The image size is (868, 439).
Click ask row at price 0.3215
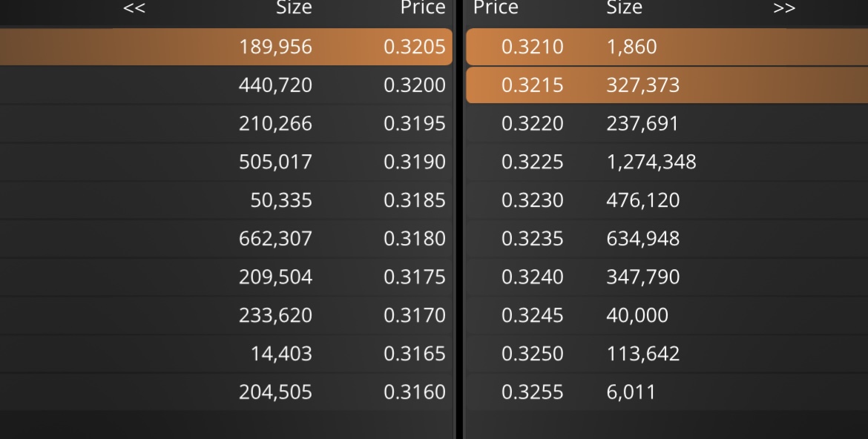pyautogui.click(x=667, y=85)
